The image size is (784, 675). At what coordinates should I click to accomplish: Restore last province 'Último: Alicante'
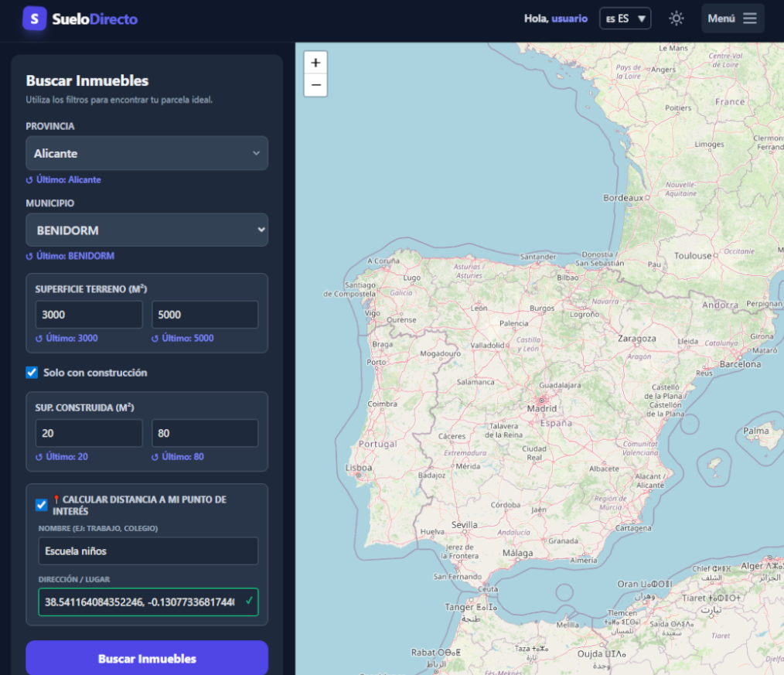click(63, 179)
